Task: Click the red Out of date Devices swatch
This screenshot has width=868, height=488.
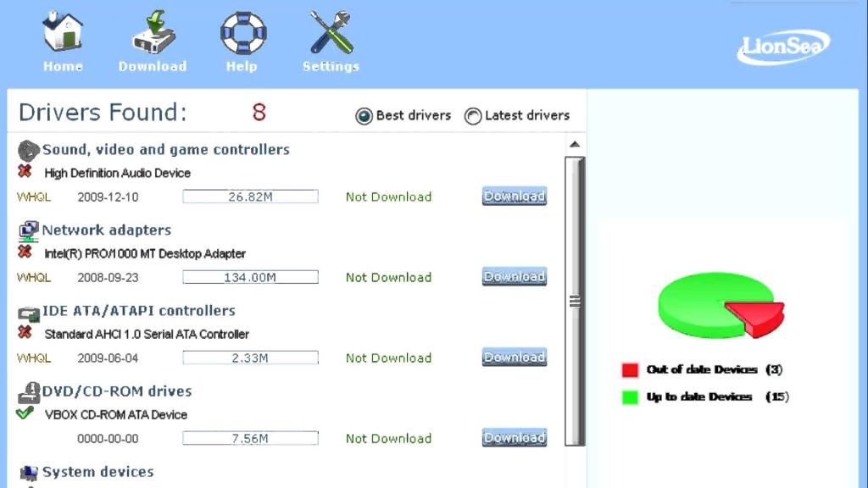Action: pyautogui.click(x=630, y=370)
